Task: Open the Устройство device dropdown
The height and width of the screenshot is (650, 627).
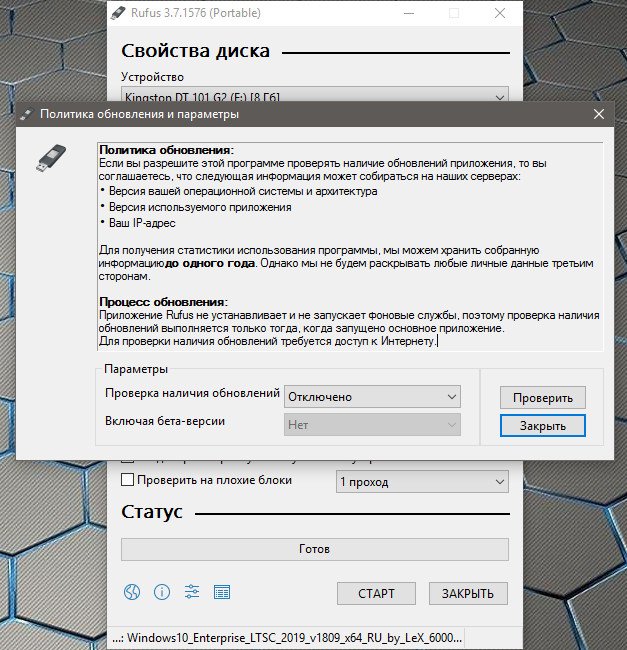Action: click(x=315, y=96)
